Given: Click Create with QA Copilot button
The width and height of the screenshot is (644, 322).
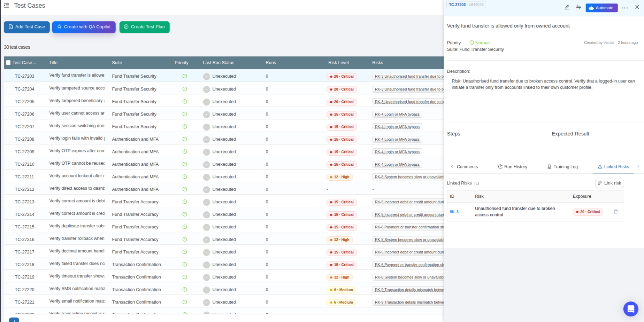Looking at the screenshot, I should [84, 27].
